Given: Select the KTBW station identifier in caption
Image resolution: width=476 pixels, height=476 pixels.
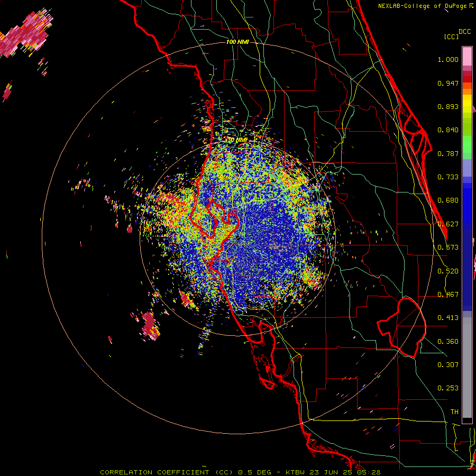Looking at the screenshot, I should click(296, 472).
